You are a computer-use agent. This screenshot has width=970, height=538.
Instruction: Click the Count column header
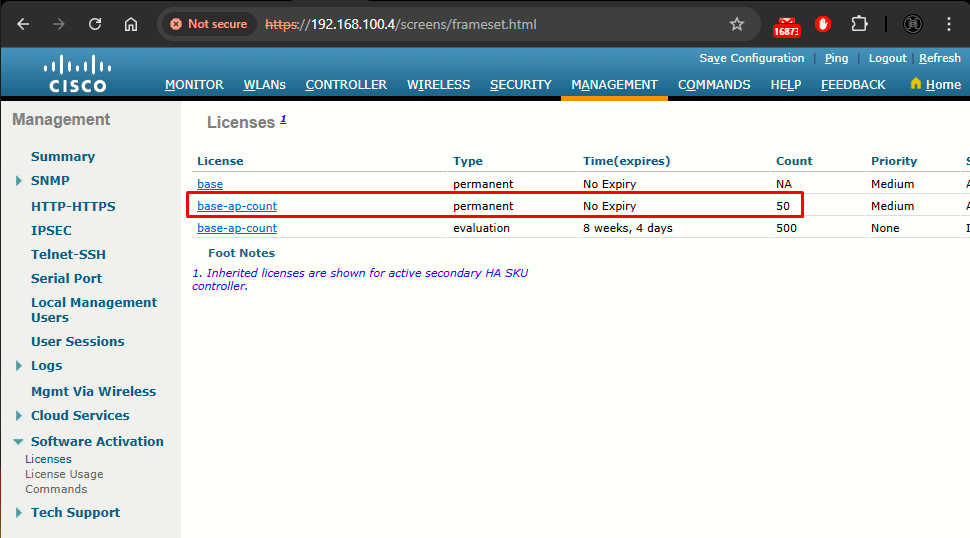coord(794,161)
